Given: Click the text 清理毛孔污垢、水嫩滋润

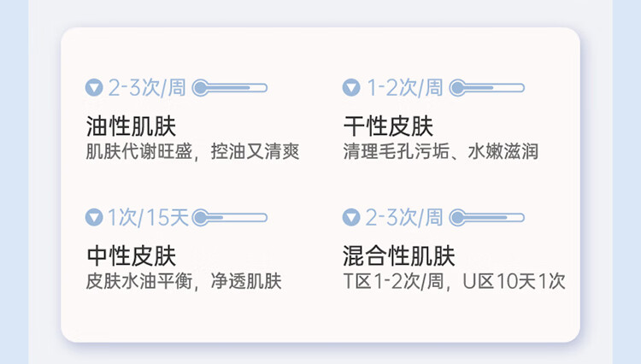Looking at the screenshot, I should [x=441, y=151].
